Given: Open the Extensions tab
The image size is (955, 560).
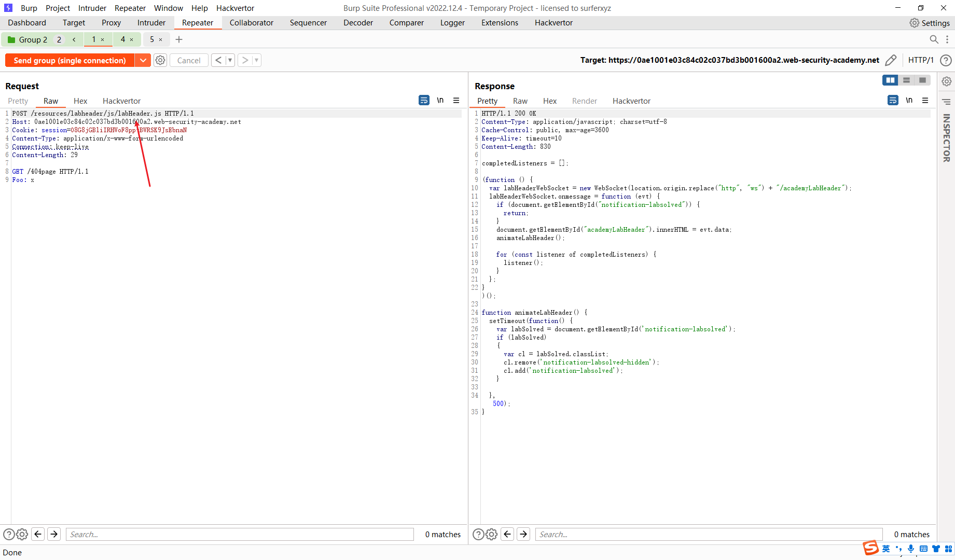Looking at the screenshot, I should point(500,23).
